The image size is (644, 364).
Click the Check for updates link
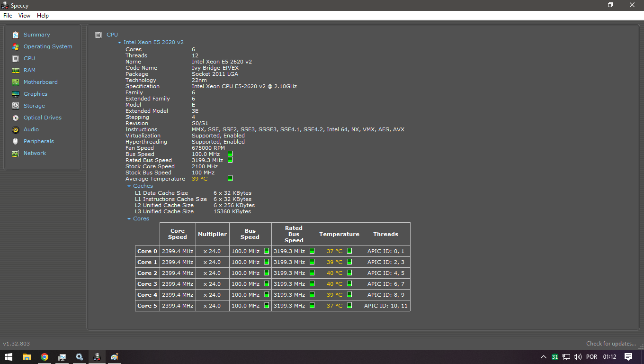coord(611,344)
